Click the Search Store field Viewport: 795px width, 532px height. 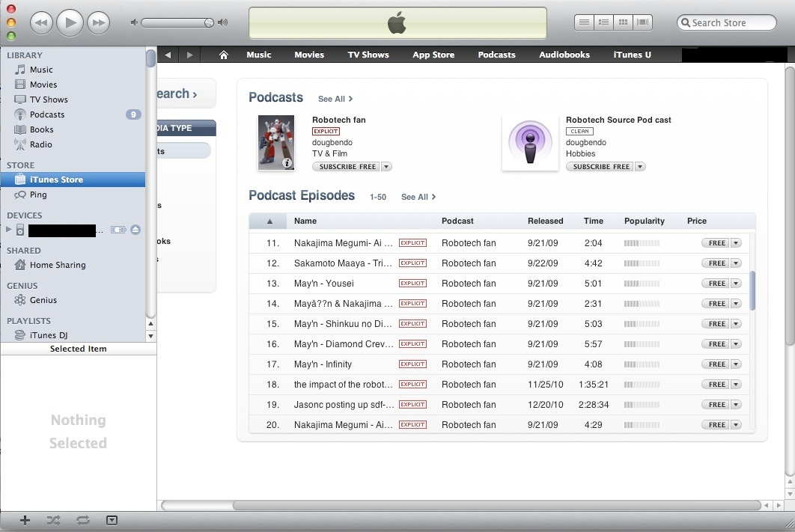pyautogui.click(x=727, y=22)
